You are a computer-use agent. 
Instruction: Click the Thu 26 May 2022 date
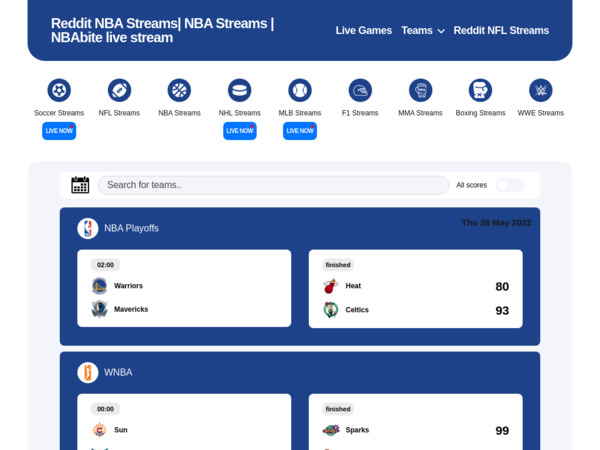point(496,223)
